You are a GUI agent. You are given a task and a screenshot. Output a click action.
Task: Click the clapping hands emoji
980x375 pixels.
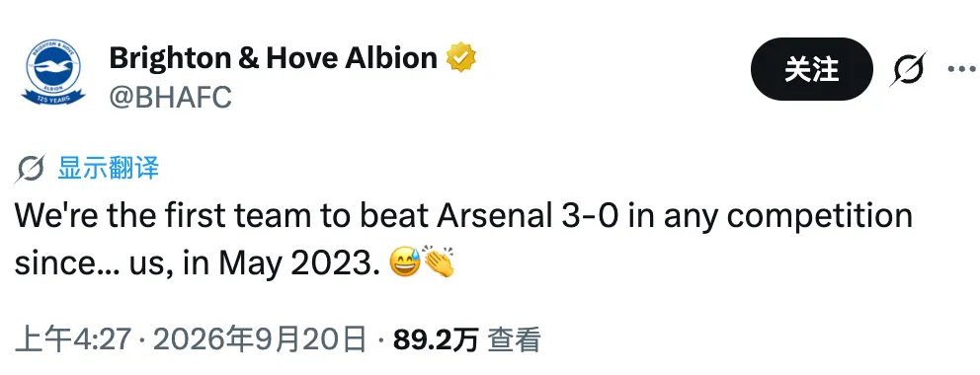(x=440, y=262)
